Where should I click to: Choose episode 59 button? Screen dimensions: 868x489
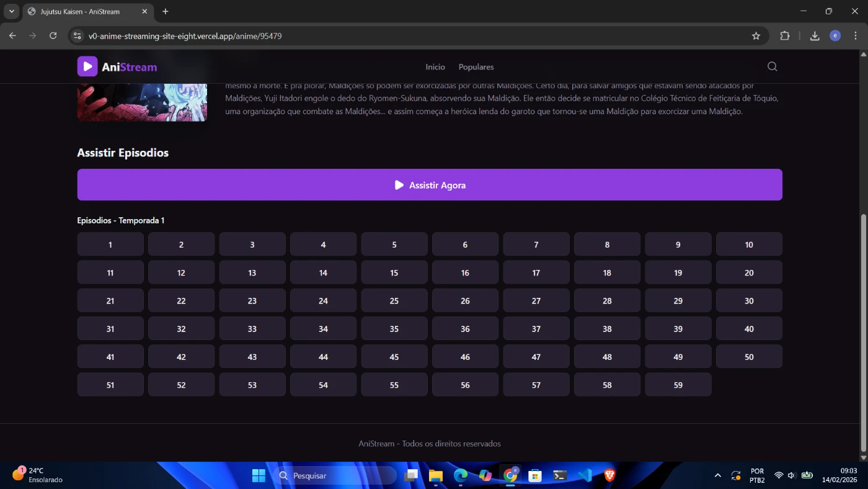678,385
